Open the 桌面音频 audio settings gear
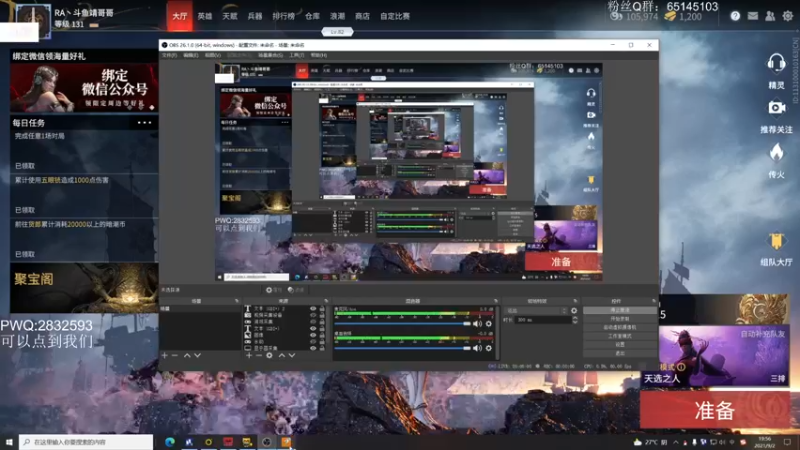This screenshot has height=450, width=800. pyautogui.click(x=489, y=348)
